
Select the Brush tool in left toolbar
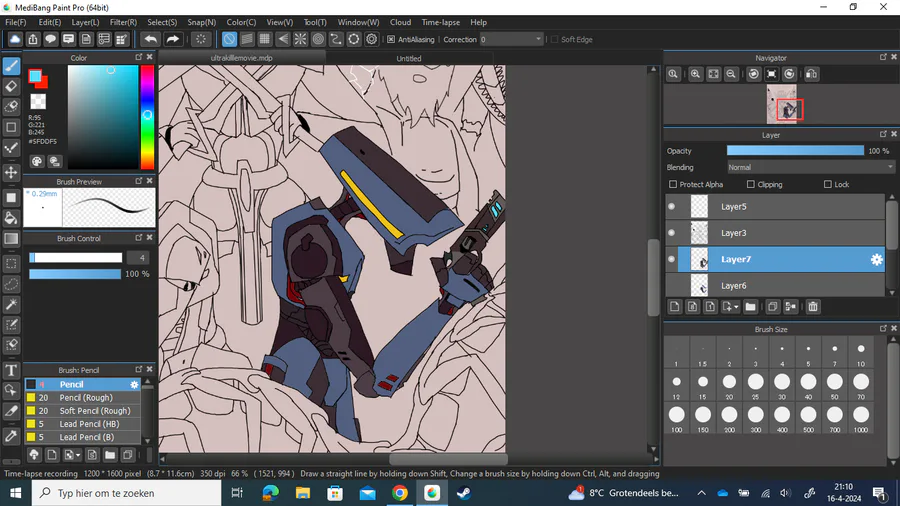[x=11, y=66]
